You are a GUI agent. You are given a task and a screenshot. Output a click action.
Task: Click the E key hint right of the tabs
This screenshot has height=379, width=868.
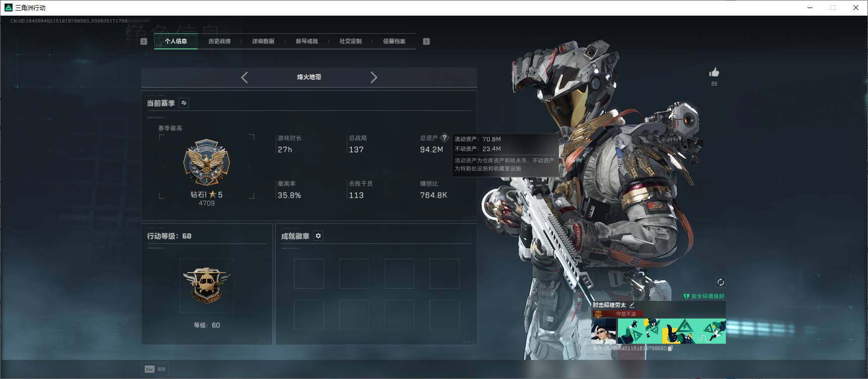coord(426,41)
